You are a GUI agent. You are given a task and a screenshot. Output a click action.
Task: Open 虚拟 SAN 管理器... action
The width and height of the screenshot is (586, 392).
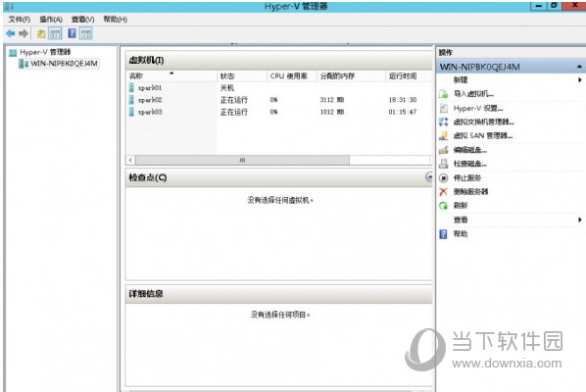[483, 136]
